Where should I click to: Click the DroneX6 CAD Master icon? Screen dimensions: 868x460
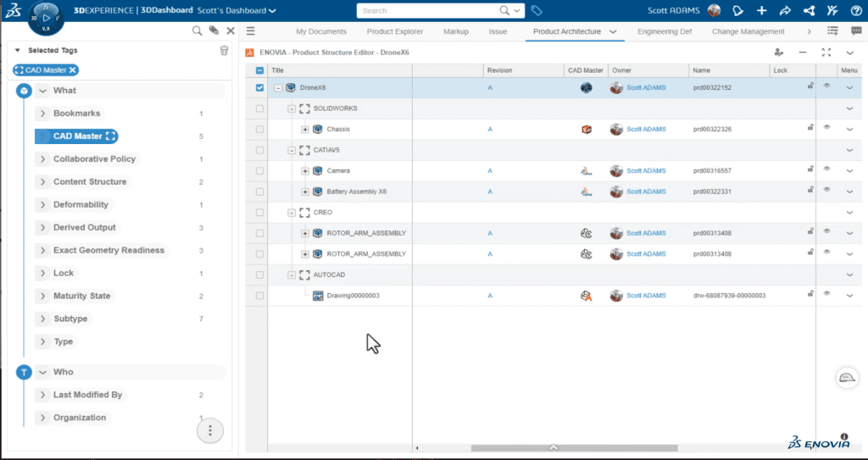tap(587, 87)
